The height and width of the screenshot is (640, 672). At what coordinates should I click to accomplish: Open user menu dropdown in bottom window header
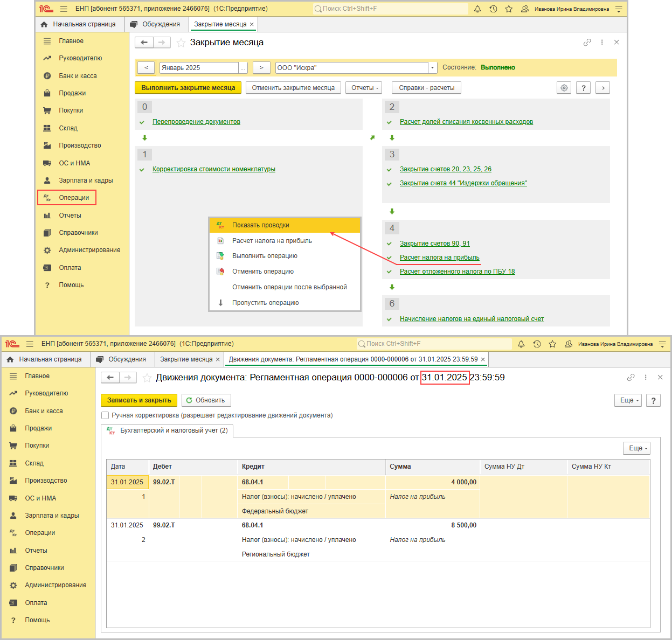(662, 344)
